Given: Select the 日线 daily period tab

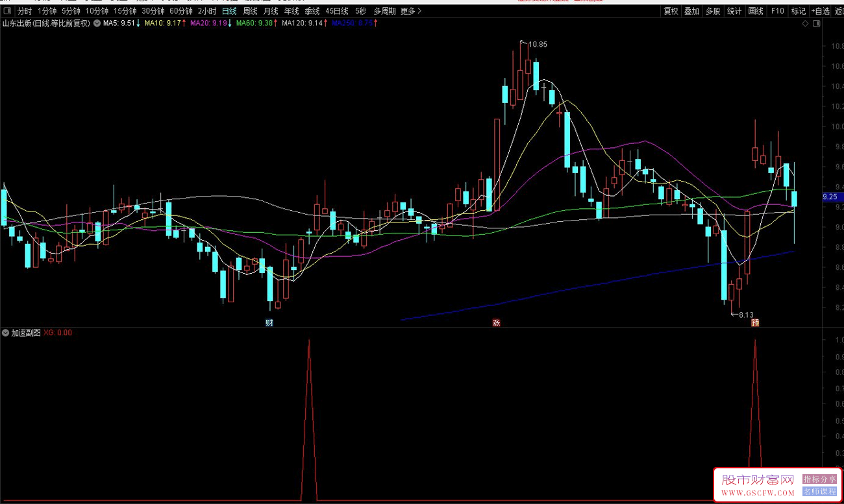Looking at the screenshot, I should pos(229,11).
